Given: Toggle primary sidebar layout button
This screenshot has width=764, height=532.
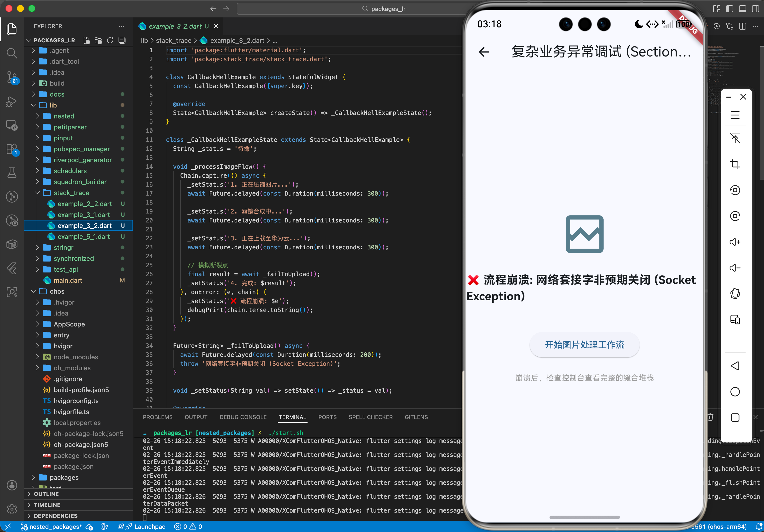Looking at the screenshot, I should coord(729,9).
